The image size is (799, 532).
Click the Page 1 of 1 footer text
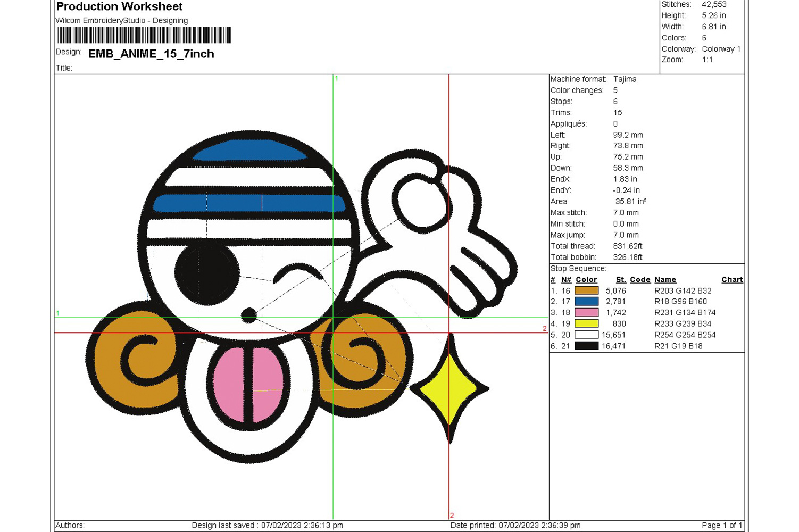721,525
